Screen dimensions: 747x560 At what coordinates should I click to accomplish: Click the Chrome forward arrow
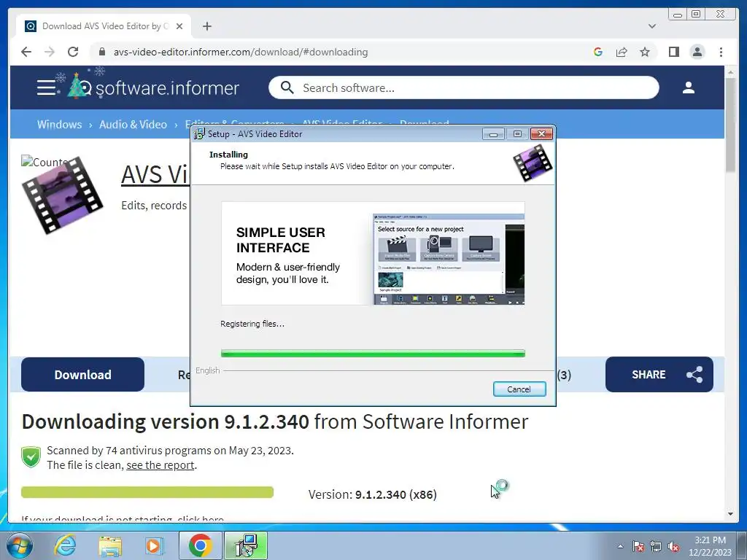50,52
